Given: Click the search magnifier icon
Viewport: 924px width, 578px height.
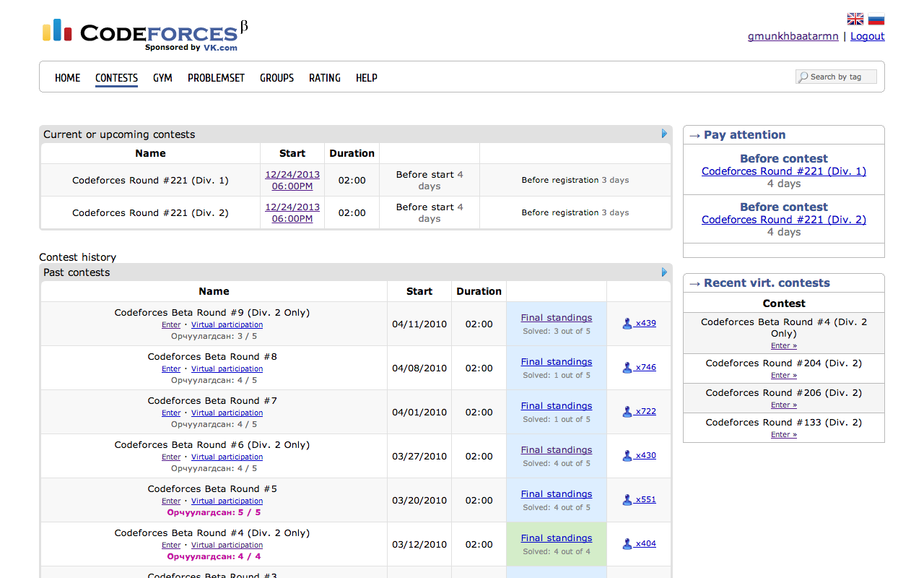Looking at the screenshot, I should pyautogui.click(x=803, y=77).
